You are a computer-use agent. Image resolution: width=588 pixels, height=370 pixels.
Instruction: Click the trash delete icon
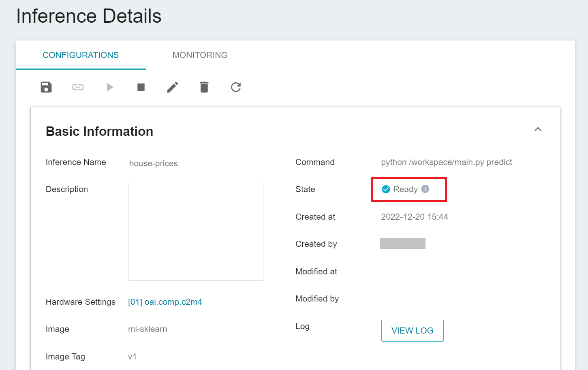(204, 87)
